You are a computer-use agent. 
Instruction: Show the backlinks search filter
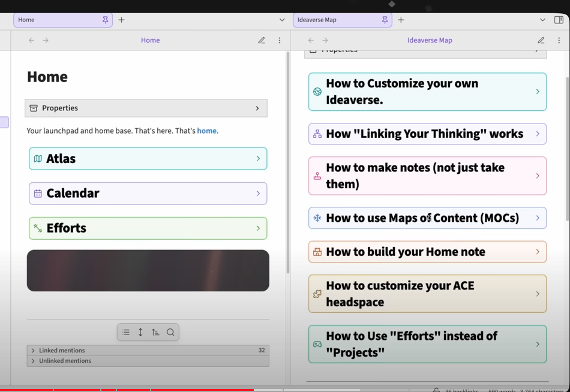[x=170, y=332]
